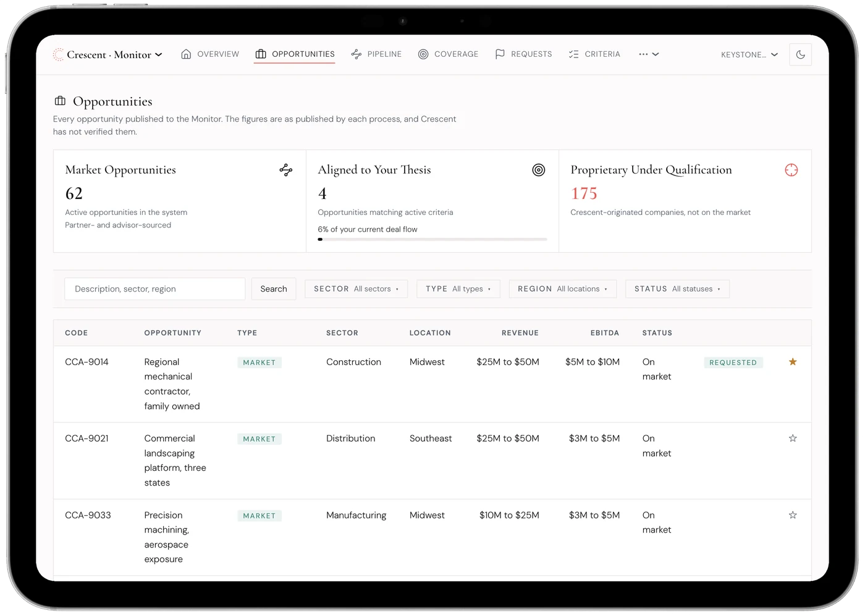Open the Status filter dropdown
The height and width of the screenshot is (616, 865).
coord(677,289)
